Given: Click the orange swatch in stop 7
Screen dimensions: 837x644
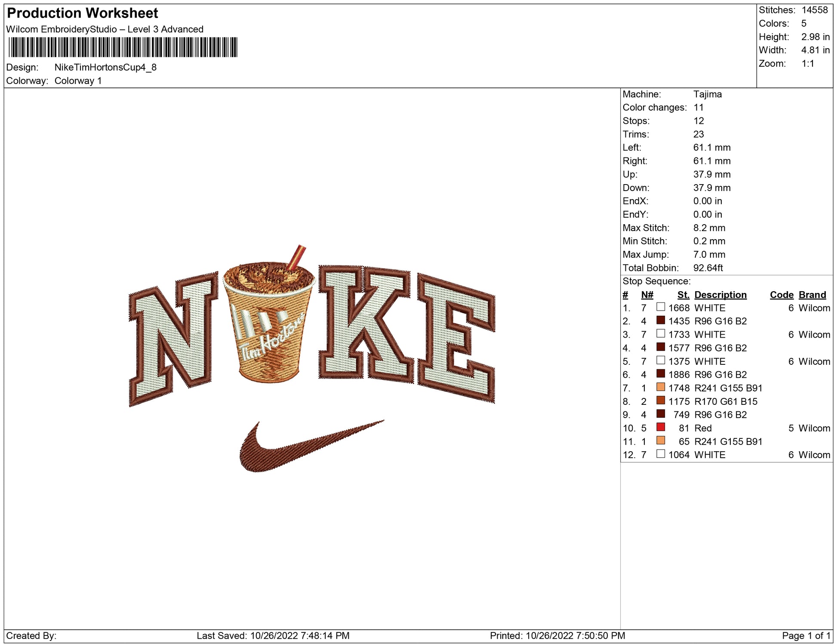Looking at the screenshot, I should 661,387.
